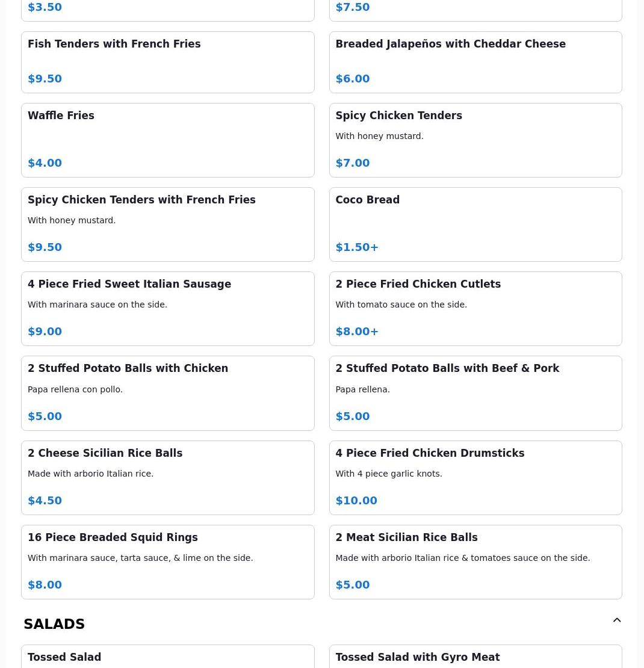Select 2 Cheese Sicilian Rice Balls
The height and width of the screenshot is (668, 644).
pyautogui.click(x=167, y=477)
